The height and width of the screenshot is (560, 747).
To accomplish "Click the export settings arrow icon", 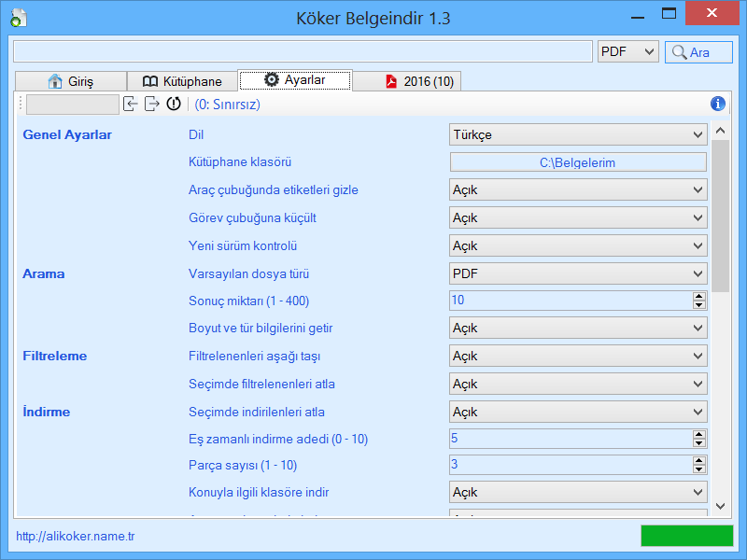I will point(152,104).
